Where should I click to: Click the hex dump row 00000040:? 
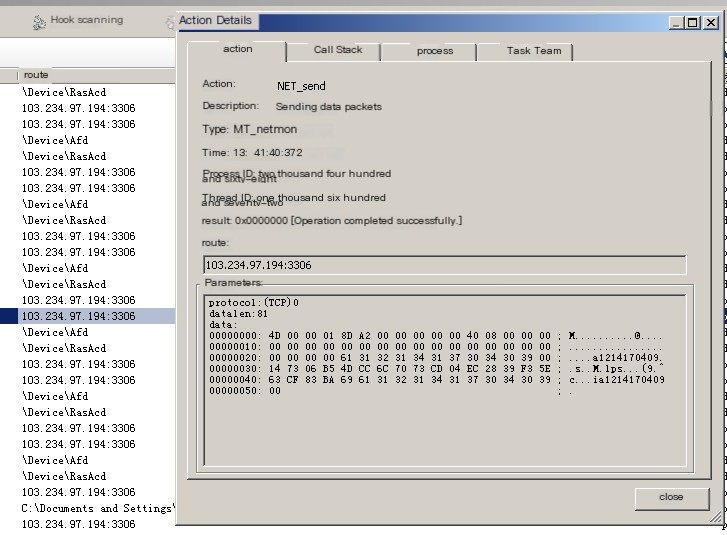click(436, 380)
